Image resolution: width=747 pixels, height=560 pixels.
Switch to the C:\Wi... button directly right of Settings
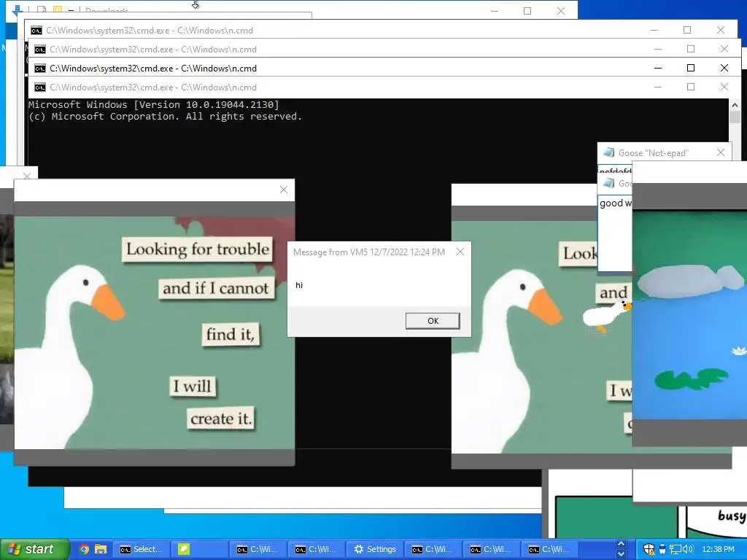pos(433,550)
